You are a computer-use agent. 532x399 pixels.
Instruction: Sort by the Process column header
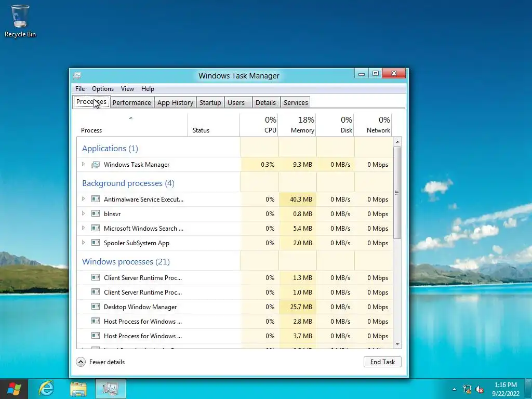click(132, 125)
